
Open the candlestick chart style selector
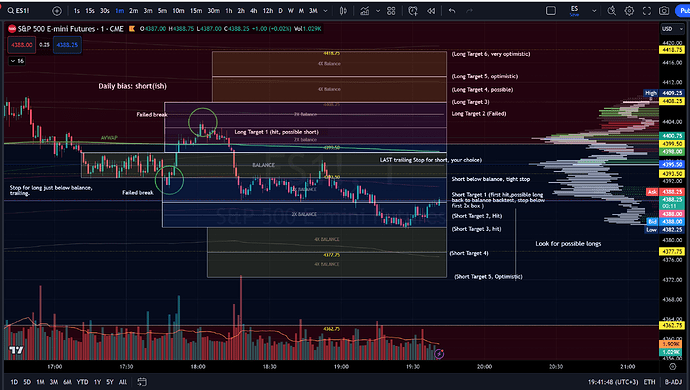tap(343, 11)
